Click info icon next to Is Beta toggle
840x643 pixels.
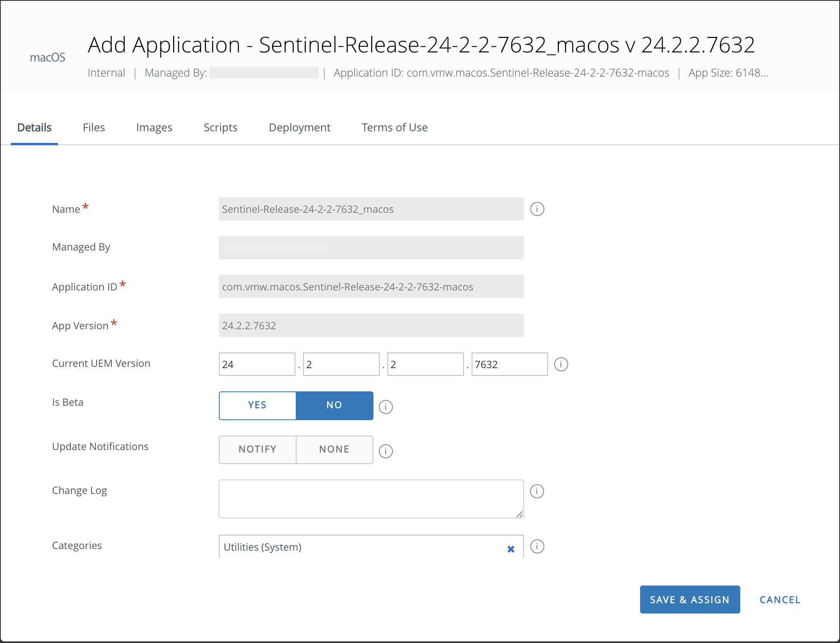(x=385, y=407)
